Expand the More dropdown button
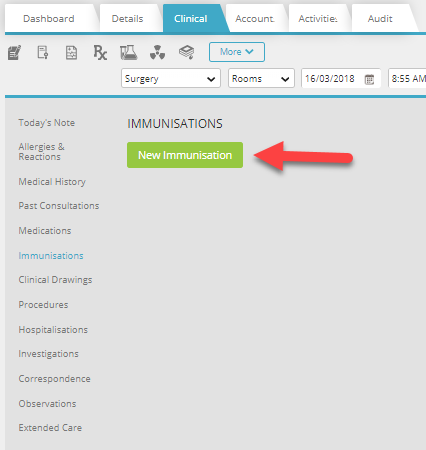Screen dimensions: 426x450 [x=237, y=52]
